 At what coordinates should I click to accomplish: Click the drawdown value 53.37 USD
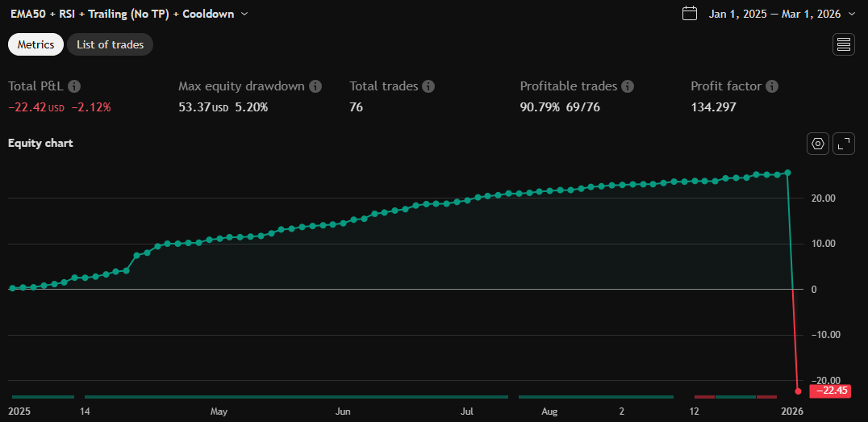pos(203,107)
